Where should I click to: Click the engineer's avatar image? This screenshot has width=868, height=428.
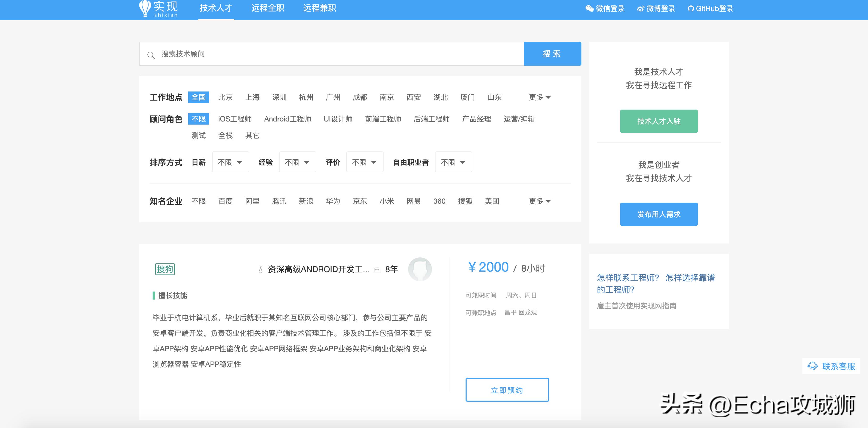[x=421, y=269]
